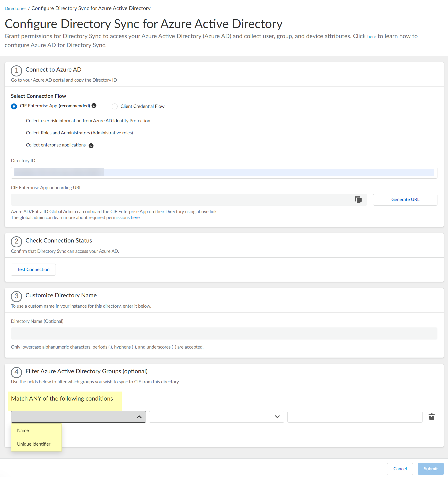This screenshot has height=477, width=448.
Task: Delete the filter condition row with trash icon
Action: [432, 417]
